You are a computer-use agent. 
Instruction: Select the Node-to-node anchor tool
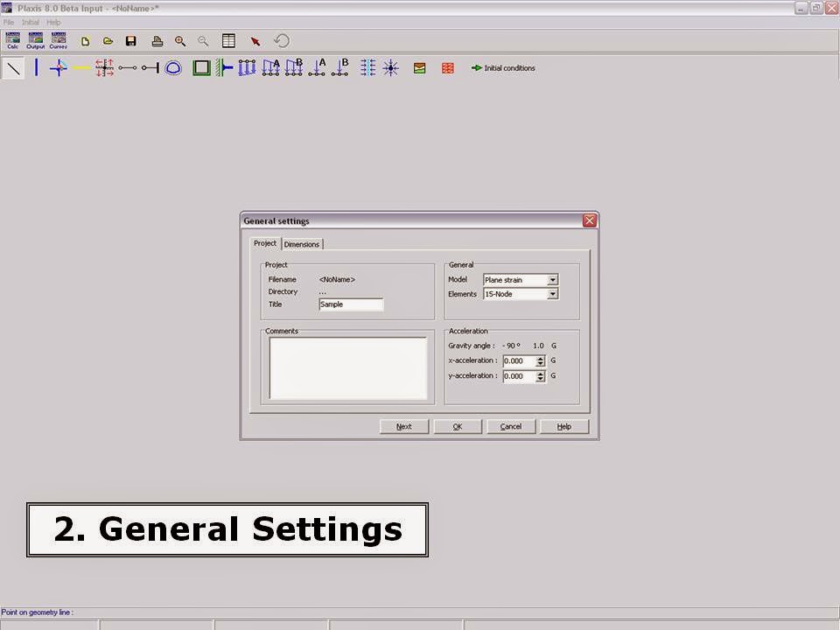[x=128, y=67]
